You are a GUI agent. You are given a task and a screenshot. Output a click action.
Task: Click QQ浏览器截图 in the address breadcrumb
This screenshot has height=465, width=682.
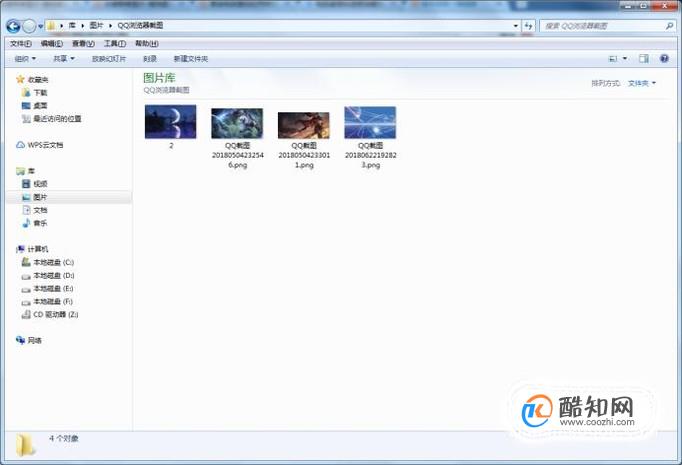coord(140,26)
